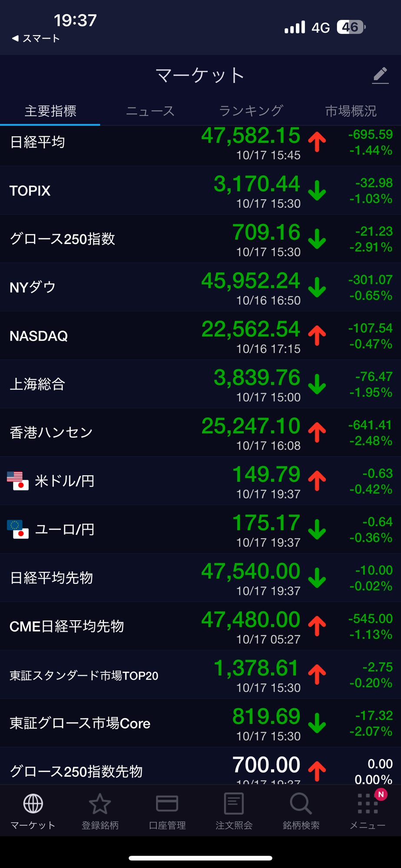
Task: Open 口座管理 card icon
Action: pos(167,804)
